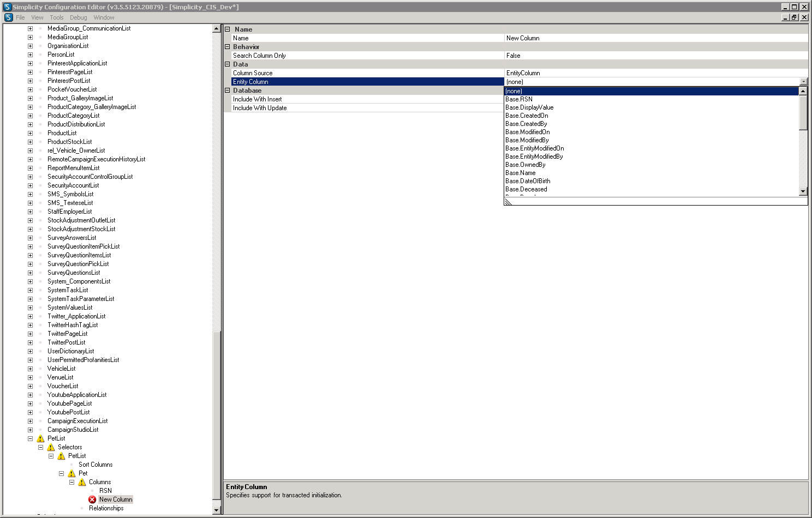Screen dimensions: 812x518
Task: Open the Entity Column dropdown arrow
Action: [x=803, y=82]
